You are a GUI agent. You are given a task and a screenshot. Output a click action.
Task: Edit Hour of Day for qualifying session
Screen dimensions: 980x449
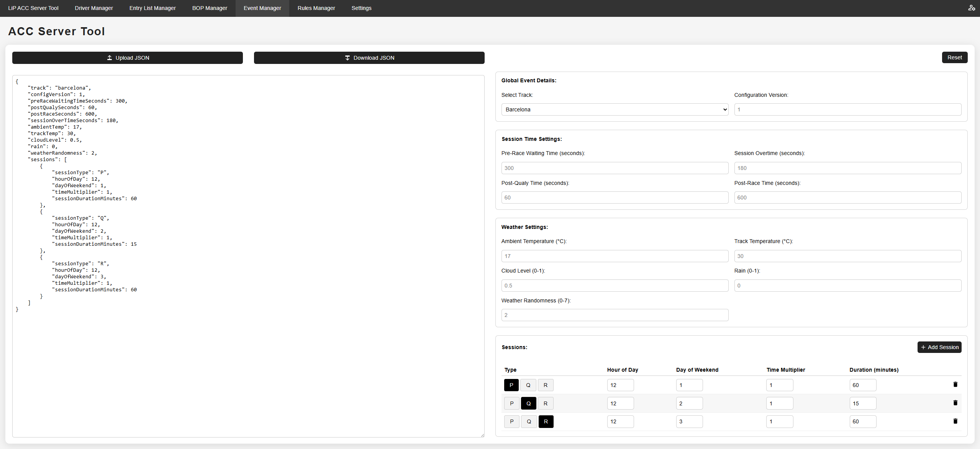(x=620, y=403)
